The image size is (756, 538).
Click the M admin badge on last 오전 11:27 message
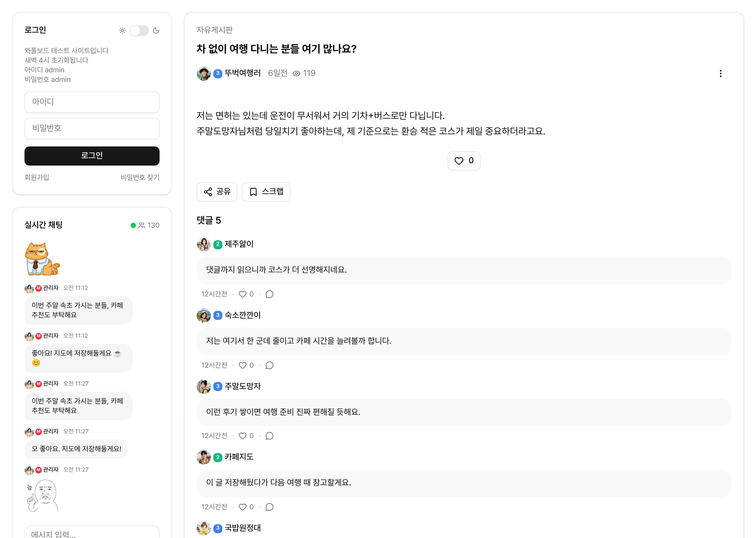coord(38,470)
